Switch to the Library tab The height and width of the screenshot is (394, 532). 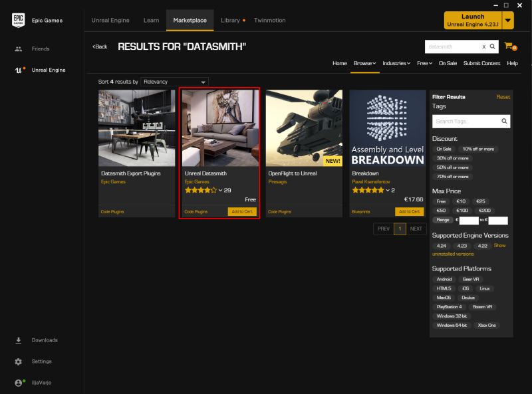point(229,20)
